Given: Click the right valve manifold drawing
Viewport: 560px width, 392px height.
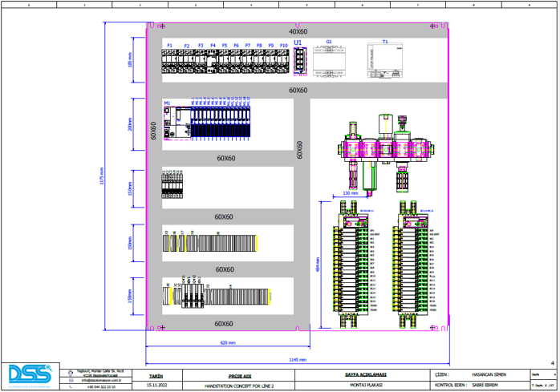Looking at the screenshot, I should tap(411, 265).
